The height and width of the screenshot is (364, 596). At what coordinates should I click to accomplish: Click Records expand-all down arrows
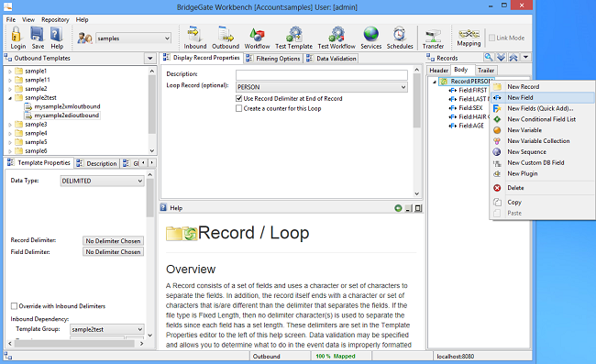502,58
